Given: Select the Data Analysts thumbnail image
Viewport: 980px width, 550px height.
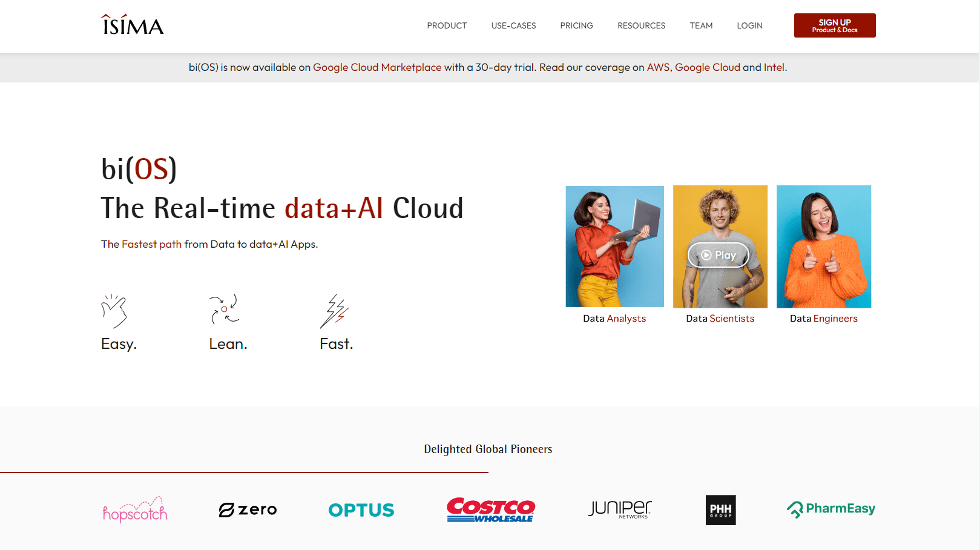Looking at the screenshot, I should 614,247.
